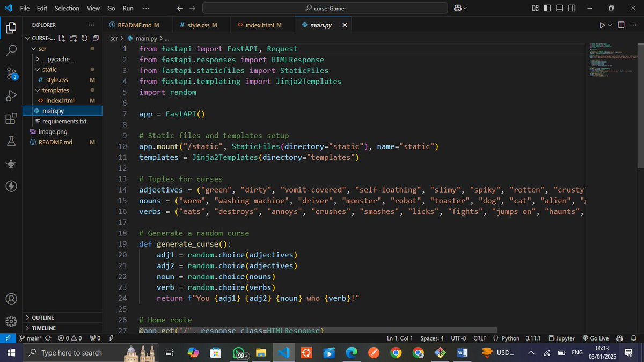Collapse the templates folder
Screen dimensions: 644x362
(37, 90)
